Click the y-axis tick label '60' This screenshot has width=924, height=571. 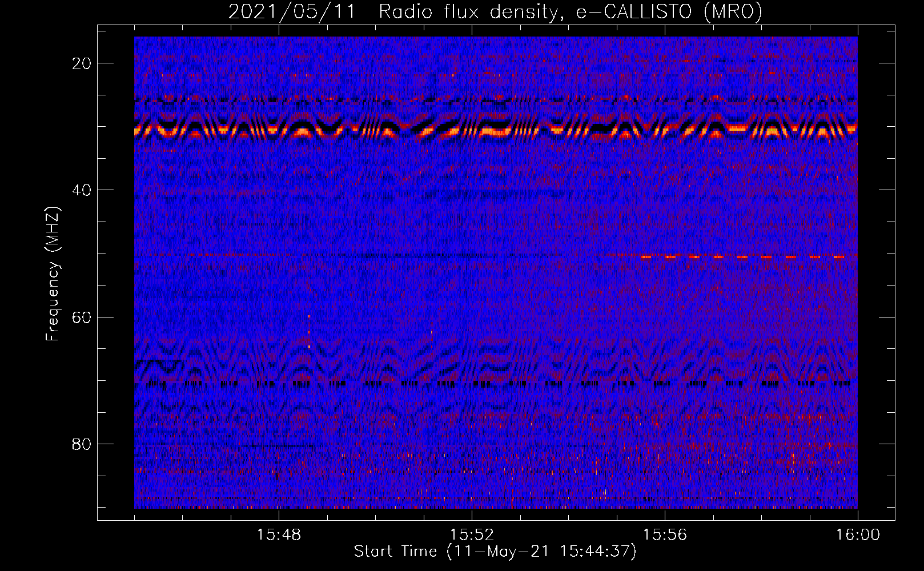(x=82, y=317)
